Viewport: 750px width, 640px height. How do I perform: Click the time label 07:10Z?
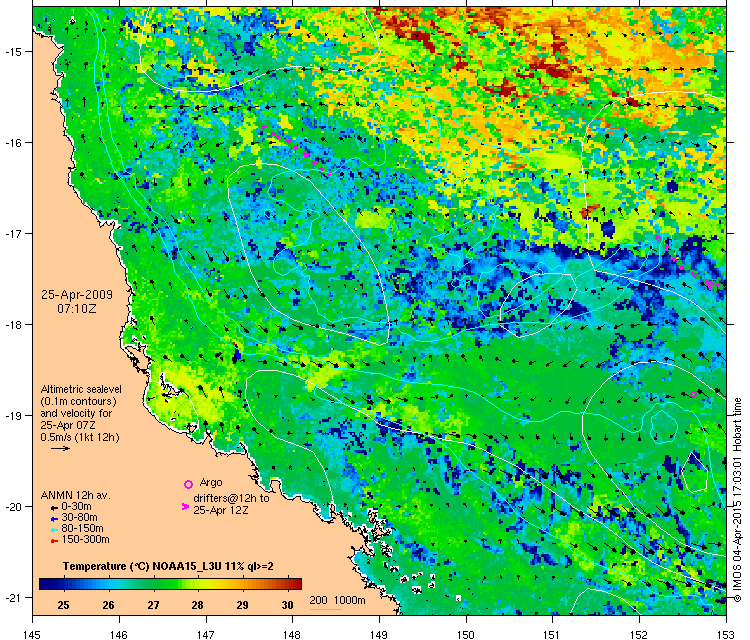[x=77, y=309]
